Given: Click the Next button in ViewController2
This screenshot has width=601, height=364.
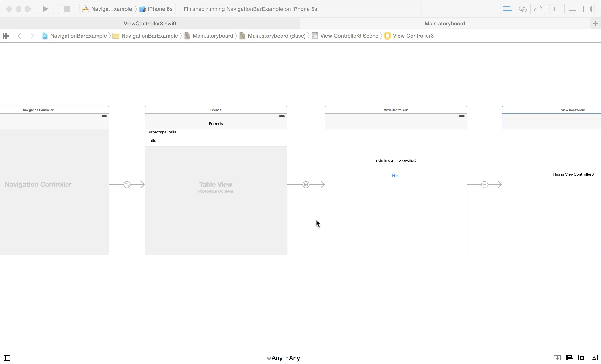Looking at the screenshot, I should (396, 176).
